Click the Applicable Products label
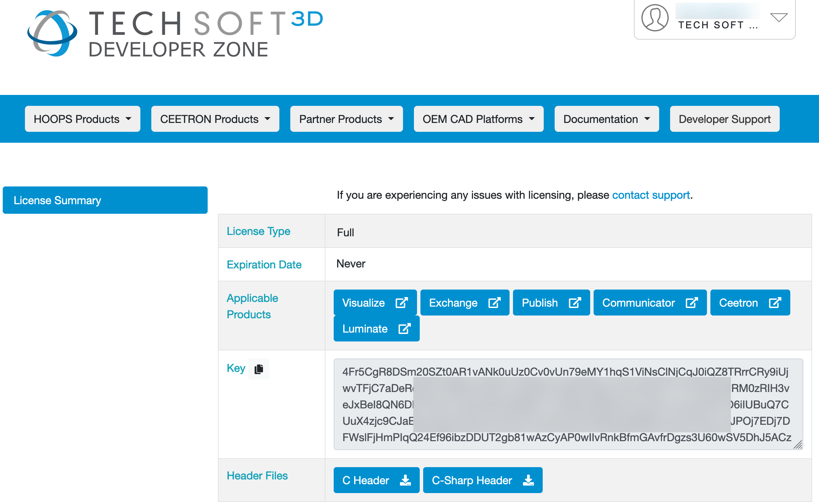 point(252,306)
